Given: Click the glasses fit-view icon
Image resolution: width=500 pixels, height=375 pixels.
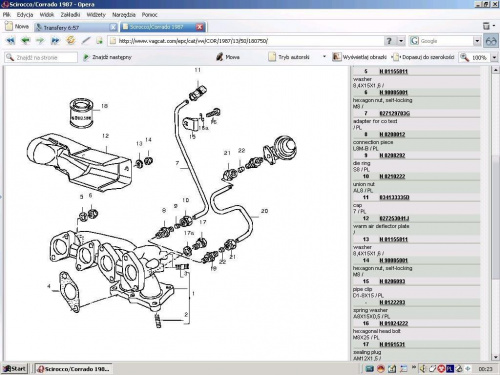Looking at the screenshot, I should click(x=491, y=41).
